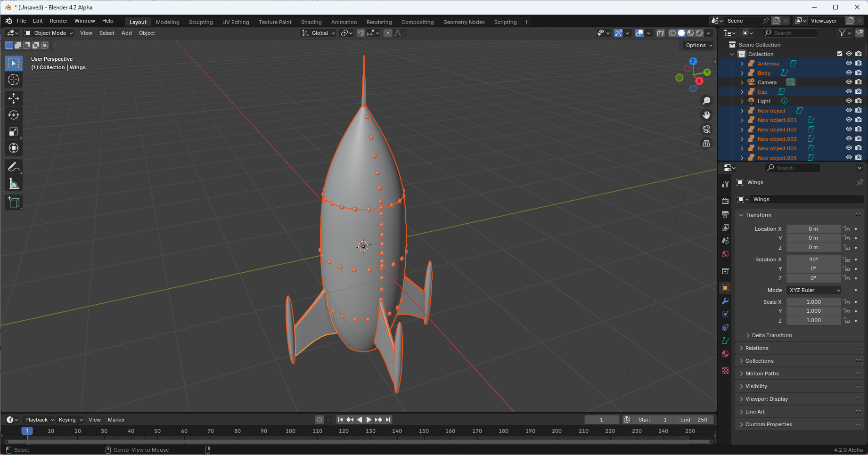This screenshot has height=455, width=868.
Task: Jump to the first frame
Action: [x=341, y=420]
